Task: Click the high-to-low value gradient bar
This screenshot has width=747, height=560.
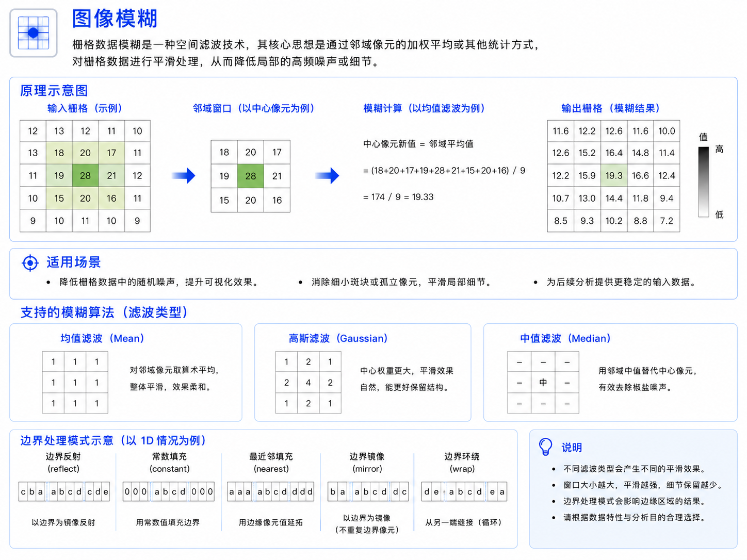Action: (x=704, y=182)
